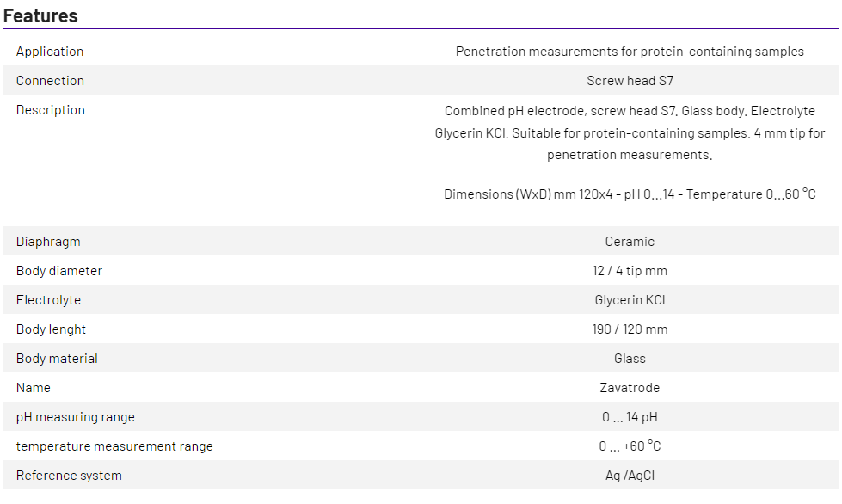Click the Diaphragm row label

48,242
